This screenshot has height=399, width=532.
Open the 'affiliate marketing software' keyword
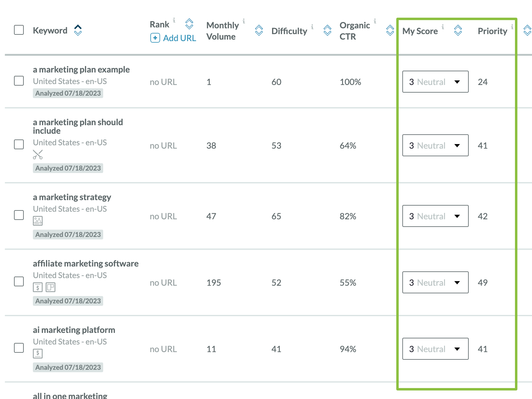click(x=86, y=263)
